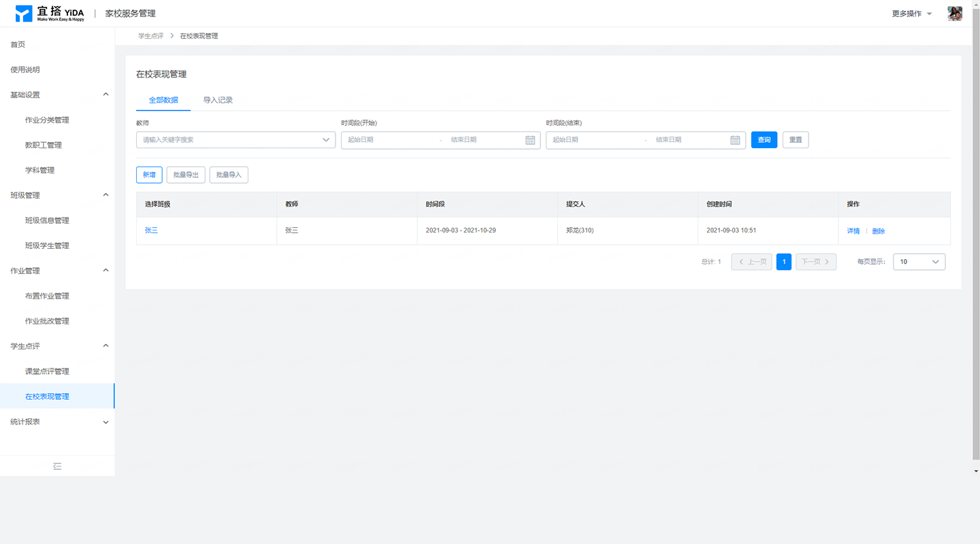
Task: Open the user avatar menu
Action: point(955,14)
